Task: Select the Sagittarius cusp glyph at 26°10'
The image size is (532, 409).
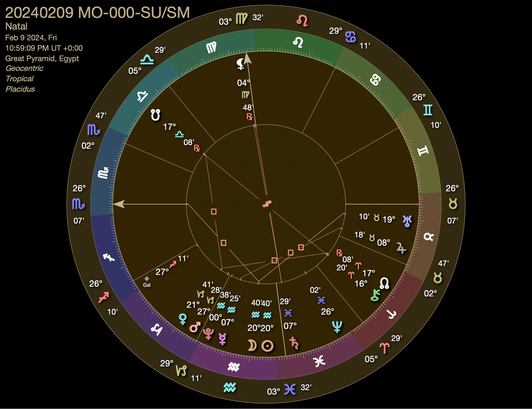Action: [x=104, y=297]
